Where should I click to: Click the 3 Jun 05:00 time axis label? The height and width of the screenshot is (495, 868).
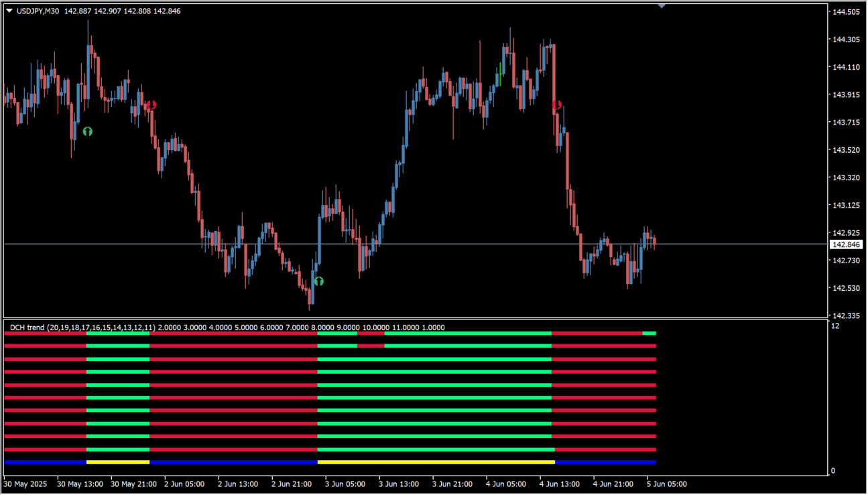[345, 484]
